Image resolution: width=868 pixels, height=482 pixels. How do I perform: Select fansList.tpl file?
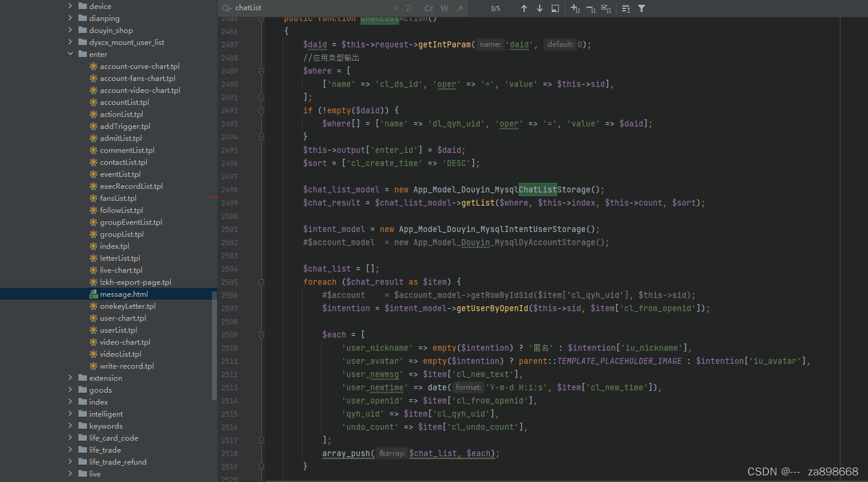pos(118,198)
